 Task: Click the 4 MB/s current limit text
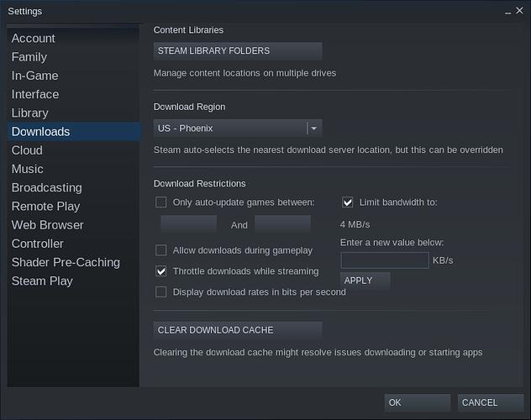tap(355, 224)
